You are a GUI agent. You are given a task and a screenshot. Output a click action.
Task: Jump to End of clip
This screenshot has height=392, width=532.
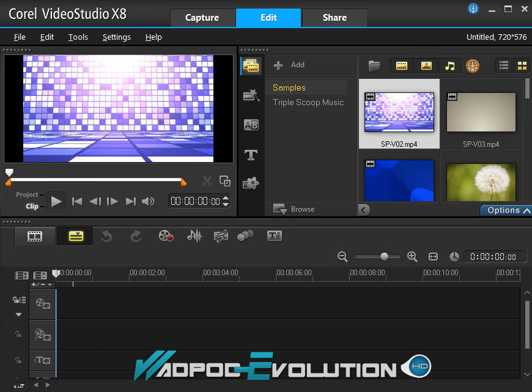point(131,202)
